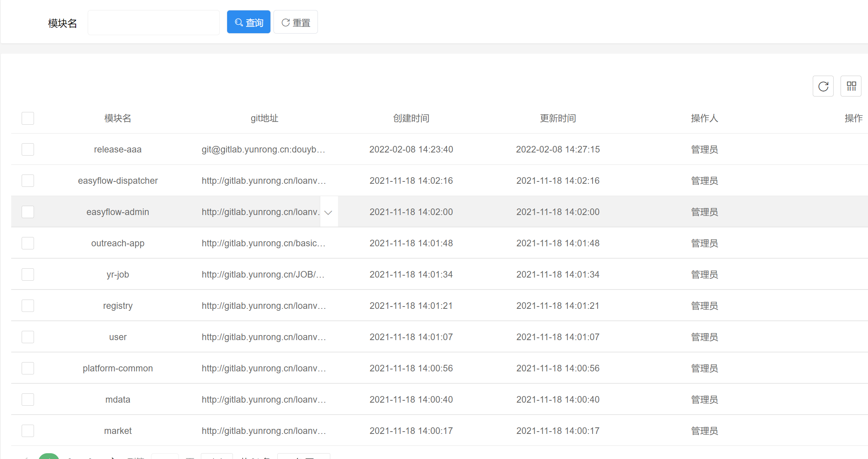Check the platform-common row checkbox
The image size is (868, 459).
tap(28, 368)
